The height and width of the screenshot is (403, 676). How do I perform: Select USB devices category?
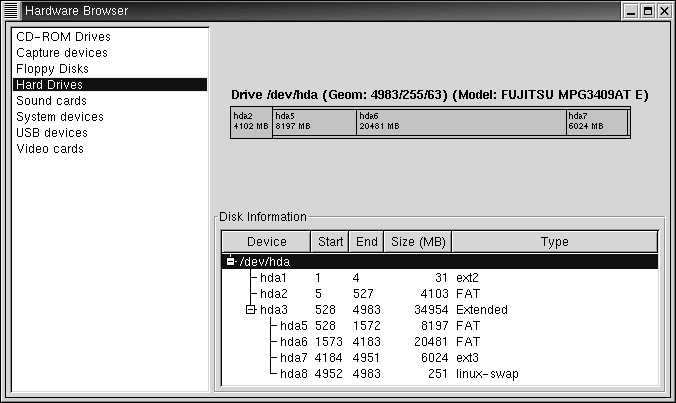52,133
